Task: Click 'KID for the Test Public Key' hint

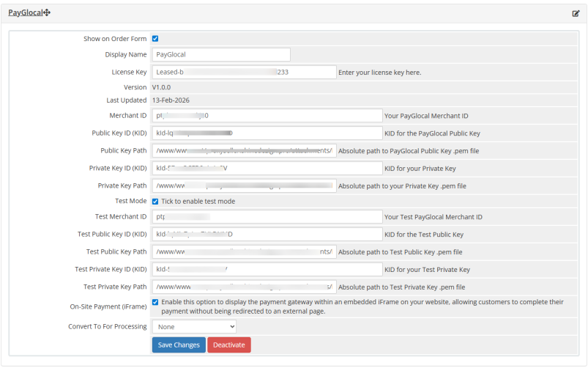Action: 424,235
